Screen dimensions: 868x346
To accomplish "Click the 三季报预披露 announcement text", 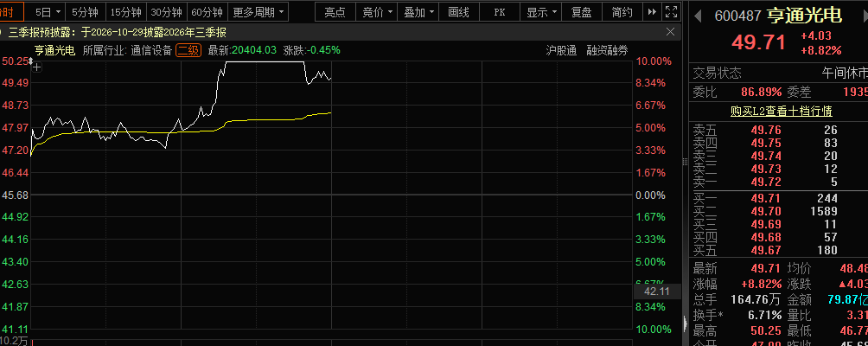I will (x=118, y=33).
